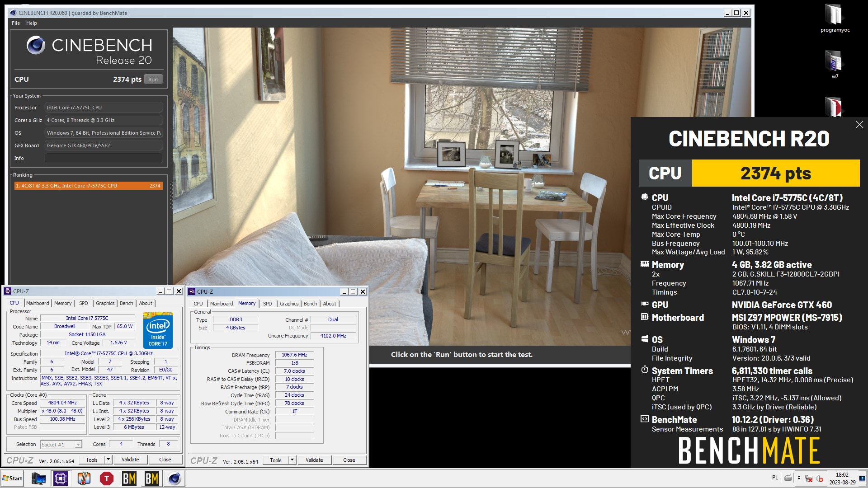The height and width of the screenshot is (488, 868).
Task: Expand Tools dropdown arrow in Memory CPU-Z
Action: pyautogui.click(x=292, y=460)
